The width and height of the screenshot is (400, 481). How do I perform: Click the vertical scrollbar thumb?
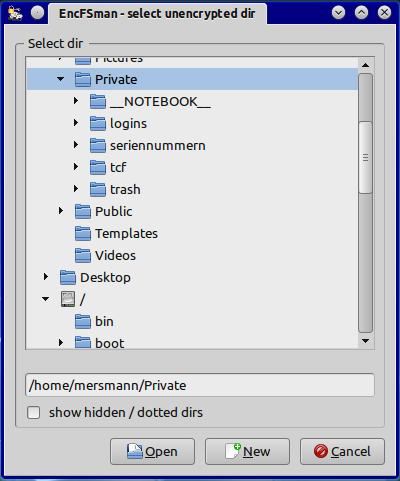(365, 157)
